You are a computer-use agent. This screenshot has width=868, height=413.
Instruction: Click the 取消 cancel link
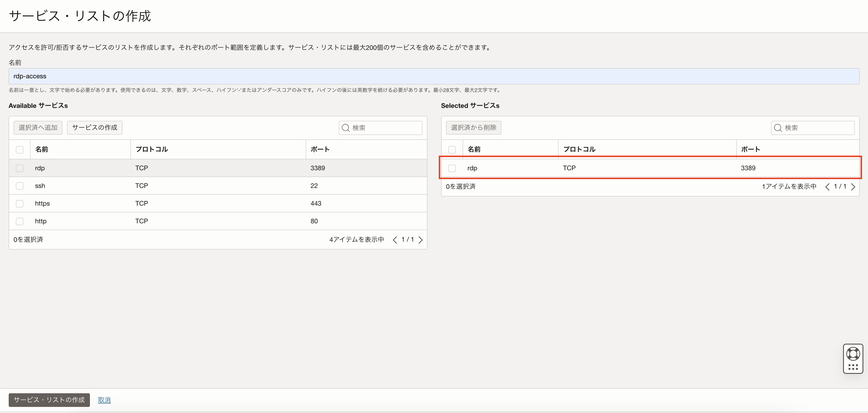(104, 400)
